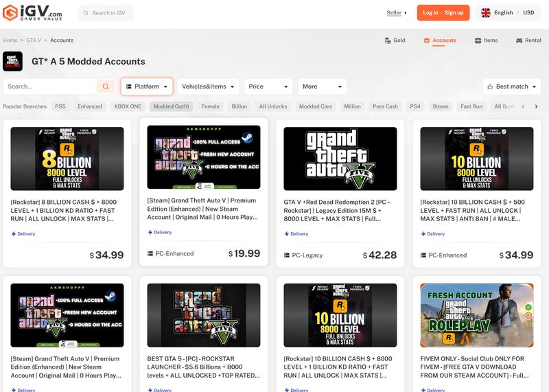The width and height of the screenshot is (549, 392).
Task: Select XBOX ONE popular search tag
Action: point(128,106)
